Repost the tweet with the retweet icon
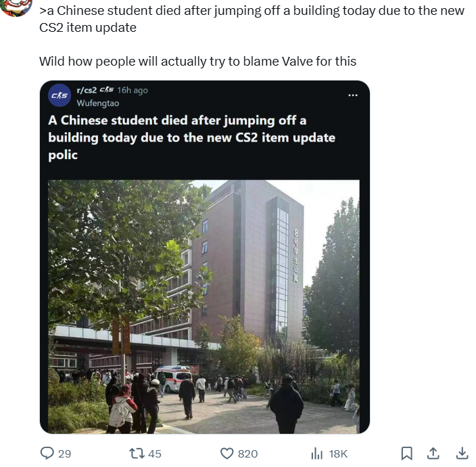The width and height of the screenshot is (476, 467). pos(137,453)
